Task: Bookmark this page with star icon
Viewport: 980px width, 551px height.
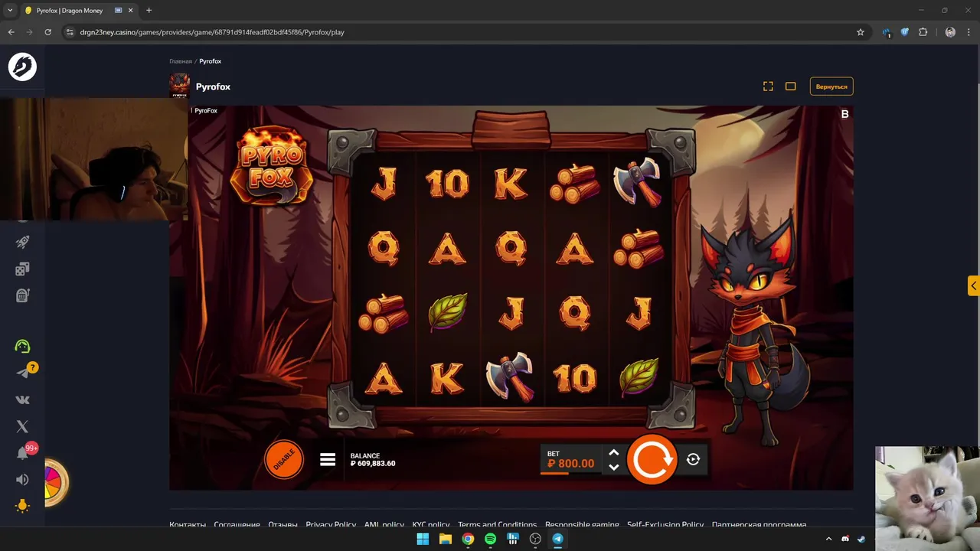Action: point(860,32)
